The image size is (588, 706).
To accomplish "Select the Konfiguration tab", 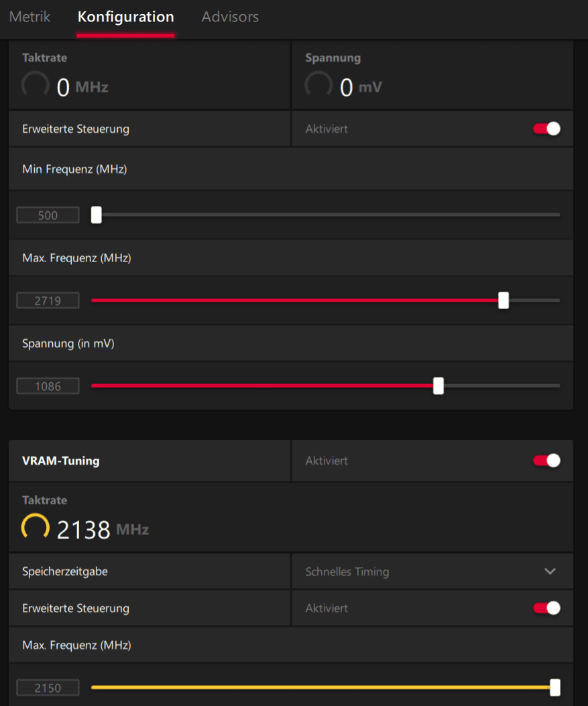I will click(x=125, y=17).
